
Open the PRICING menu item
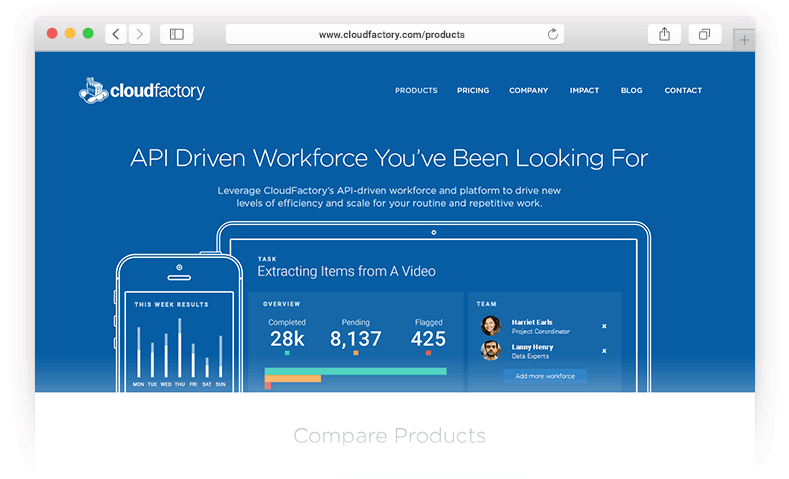[473, 91]
